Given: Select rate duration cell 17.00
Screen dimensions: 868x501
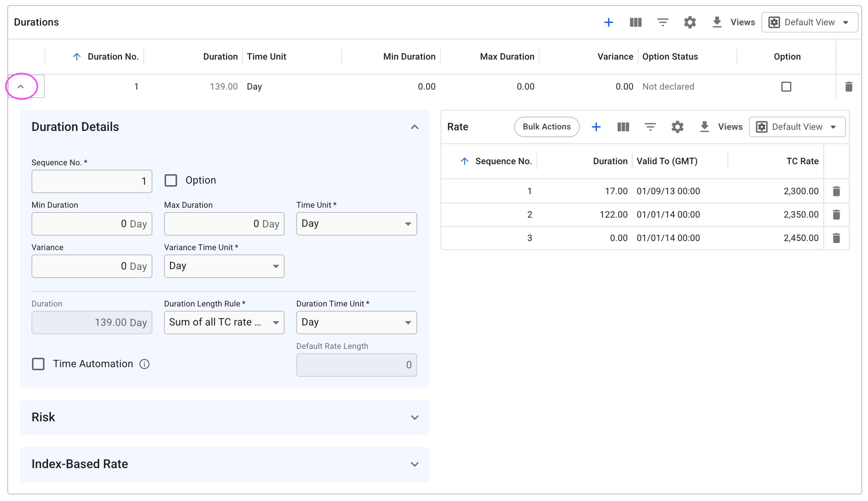Looking at the screenshot, I should click(x=616, y=191).
